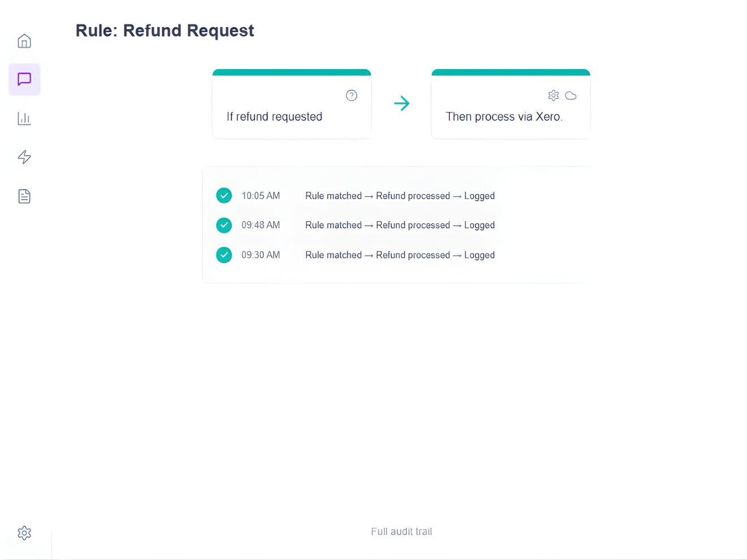
Task: Click the help question-mark icon on condition card
Action: tap(351, 95)
